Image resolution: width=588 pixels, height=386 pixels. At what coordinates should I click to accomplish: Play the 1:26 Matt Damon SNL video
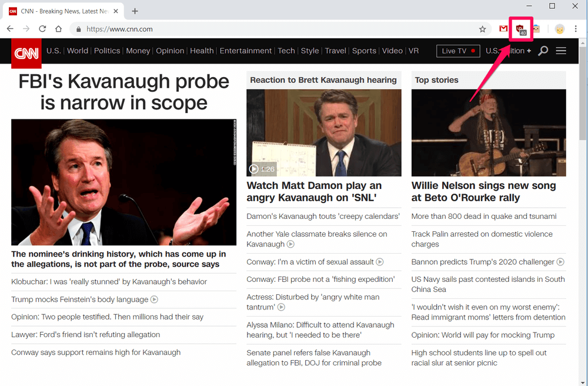point(323,132)
